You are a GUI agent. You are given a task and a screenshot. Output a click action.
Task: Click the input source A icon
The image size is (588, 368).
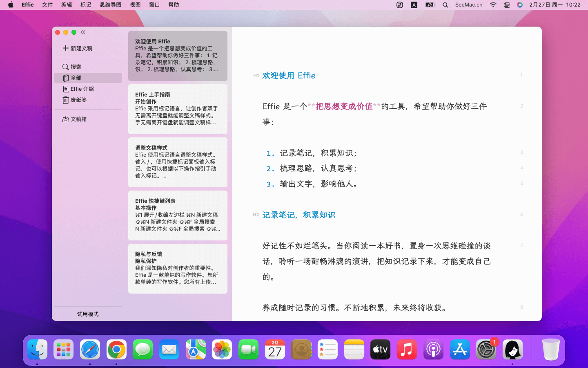tap(414, 5)
